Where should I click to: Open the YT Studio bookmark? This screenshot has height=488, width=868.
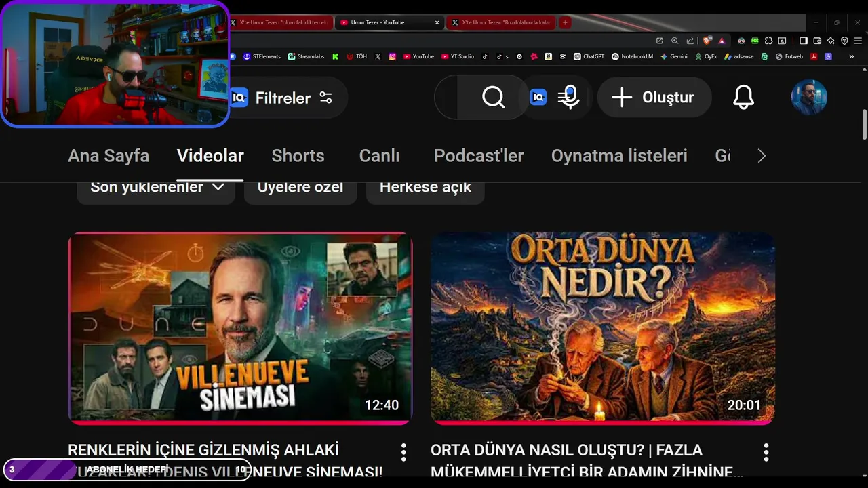coord(458,56)
